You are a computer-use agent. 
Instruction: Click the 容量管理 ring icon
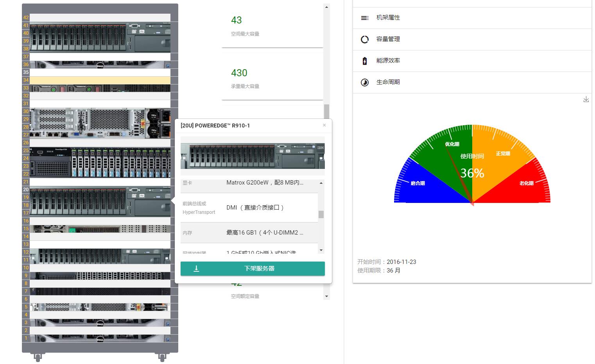click(364, 39)
